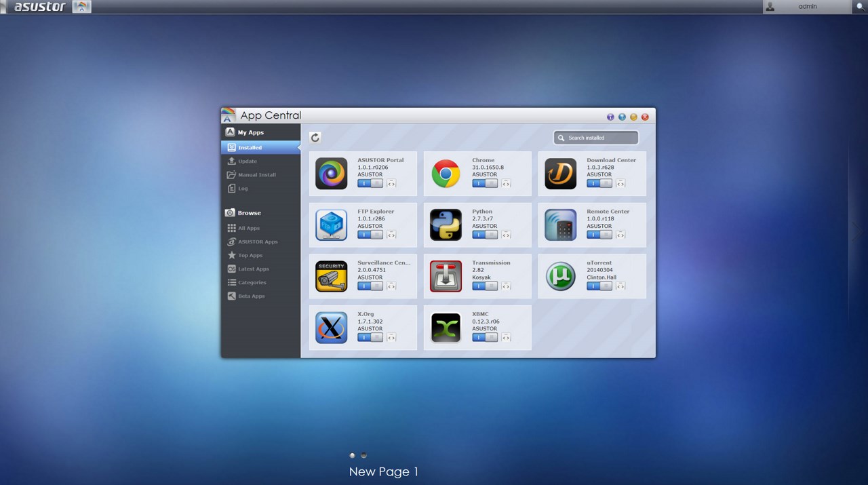Image resolution: width=868 pixels, height=485 pixels.
Task: Toggle the uTorrent on/off switch
Action: [x=599, y=286]
